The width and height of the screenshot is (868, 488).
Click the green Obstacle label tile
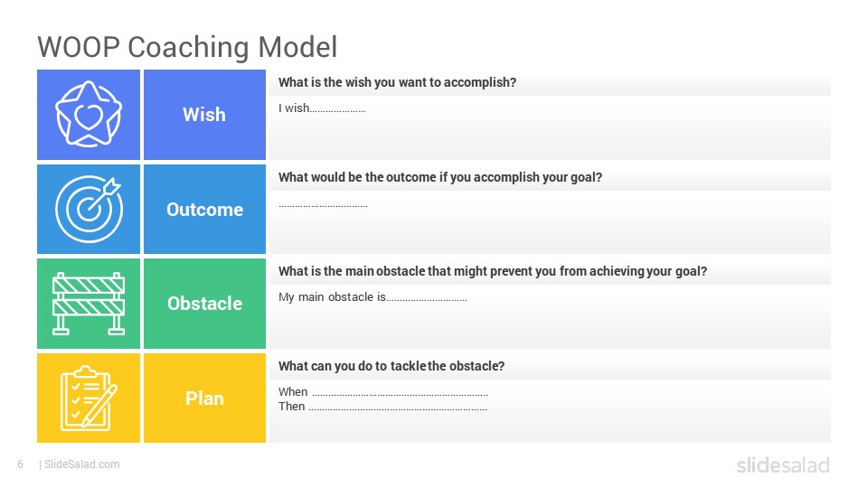205,304
